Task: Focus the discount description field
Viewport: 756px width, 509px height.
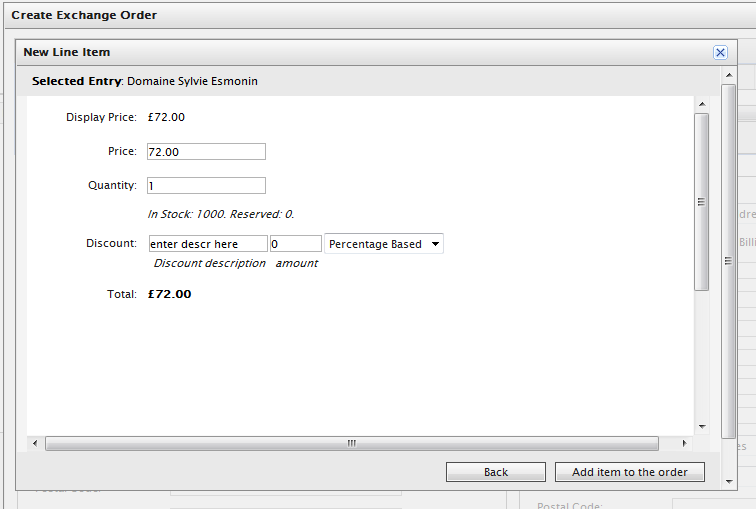Action: point(208,244)
